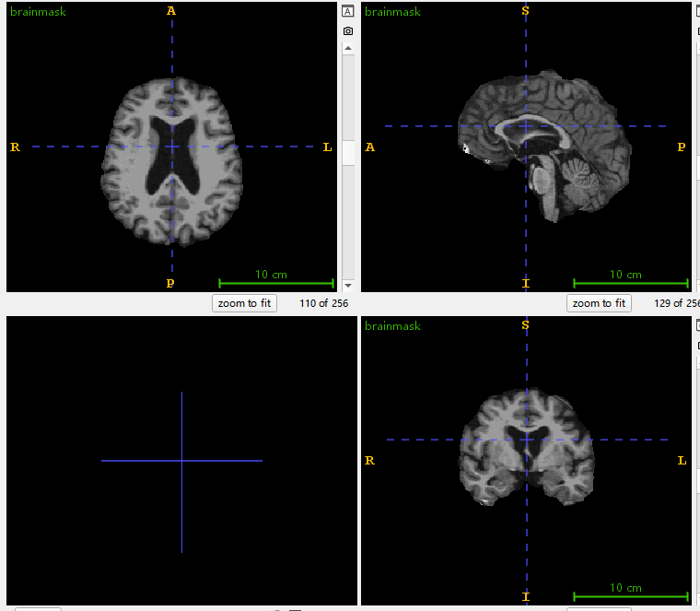Grab the axial slice slider thumb
Screen dimensions: 700x611
[348, 153]
